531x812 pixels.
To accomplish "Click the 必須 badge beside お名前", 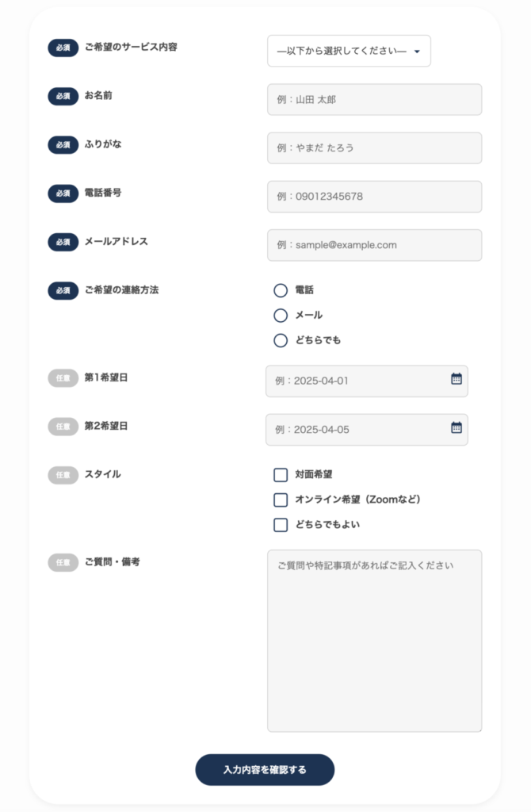I will point(63,96).
